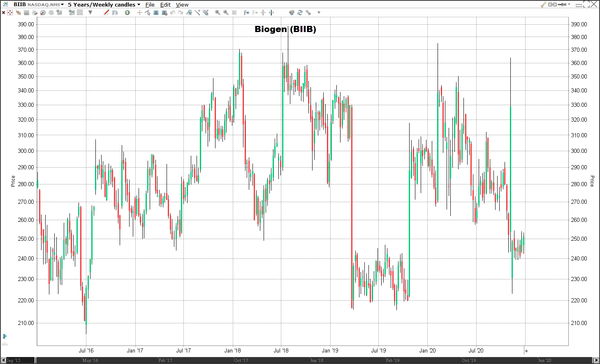Image resolution: width=600 pixels, height=364 pixels.
Task: Click the bar chart style icon
Action: pos(115,12)
